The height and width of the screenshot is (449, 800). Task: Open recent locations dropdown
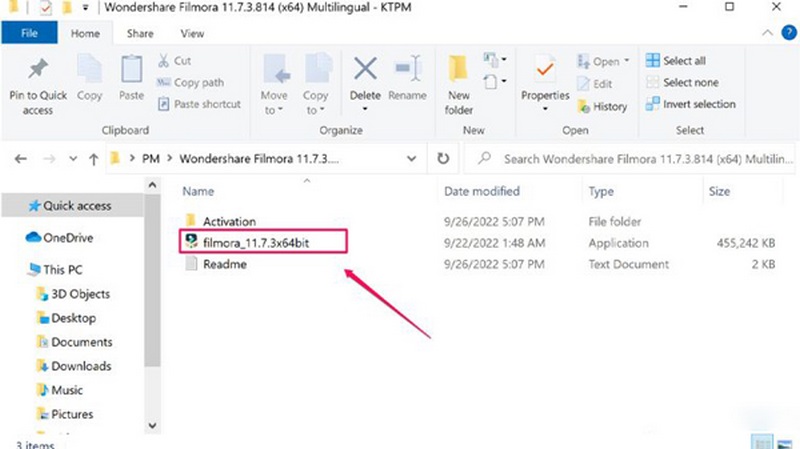(x=73, y=159)
